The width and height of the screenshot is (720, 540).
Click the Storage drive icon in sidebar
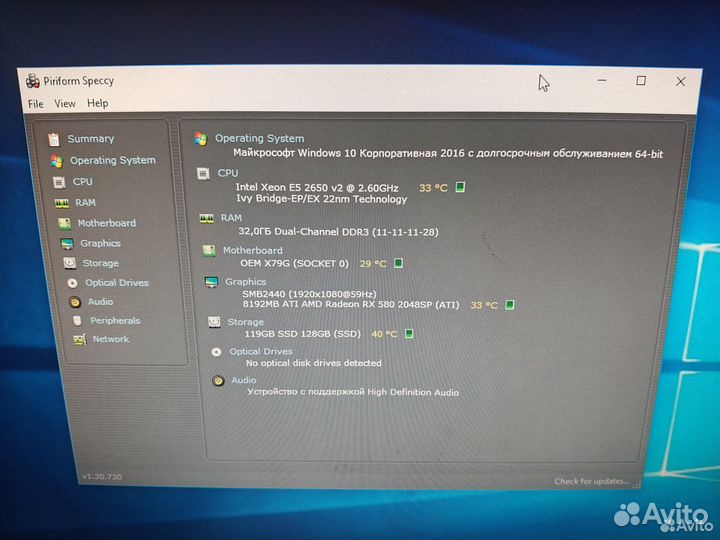point(70,263)
